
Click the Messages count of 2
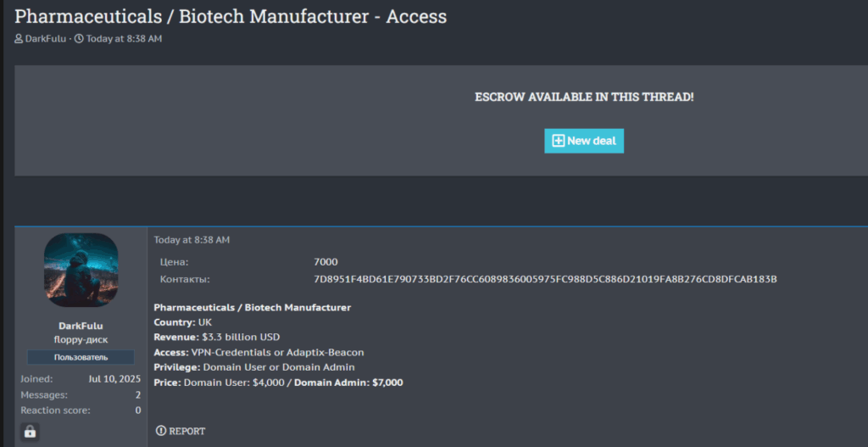click(137, 394)
